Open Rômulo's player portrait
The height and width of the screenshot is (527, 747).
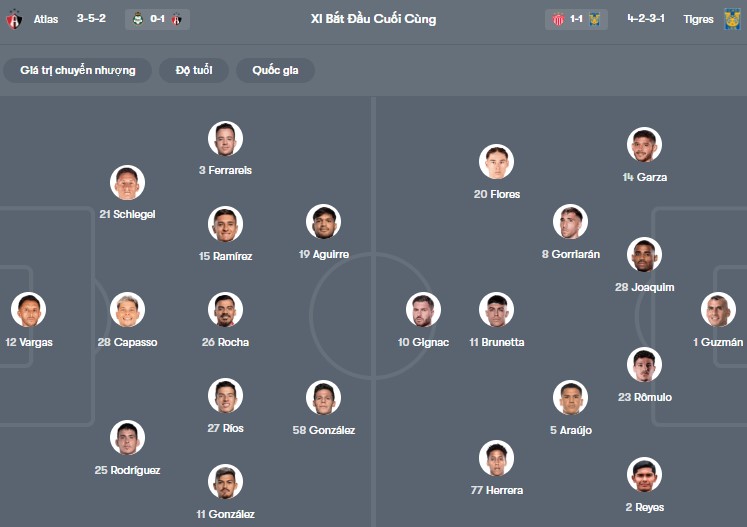(644, 365)
